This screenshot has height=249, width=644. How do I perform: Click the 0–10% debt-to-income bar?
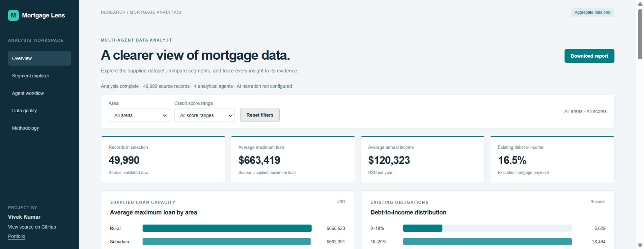click(423, 228)
